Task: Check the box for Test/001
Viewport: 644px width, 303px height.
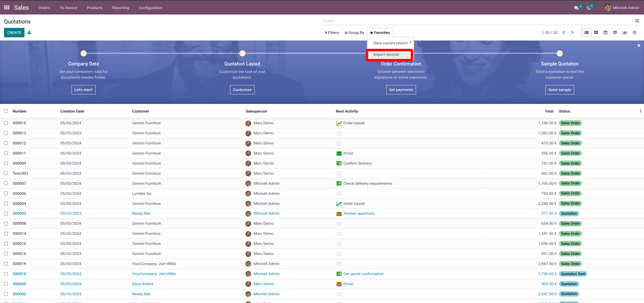Action: (x=6, y=174)
